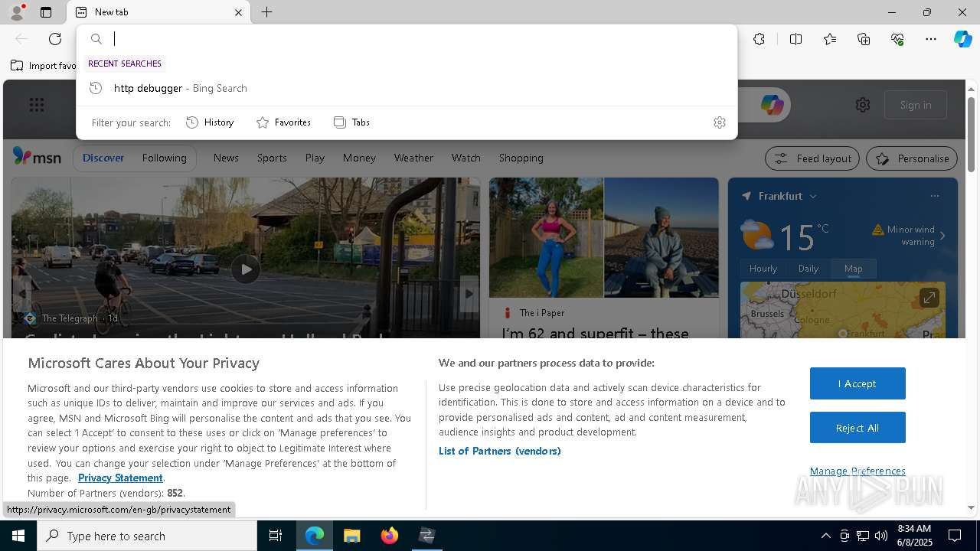Switch weather to Map tab
The image size is (980, 551).
pos(854,269)
